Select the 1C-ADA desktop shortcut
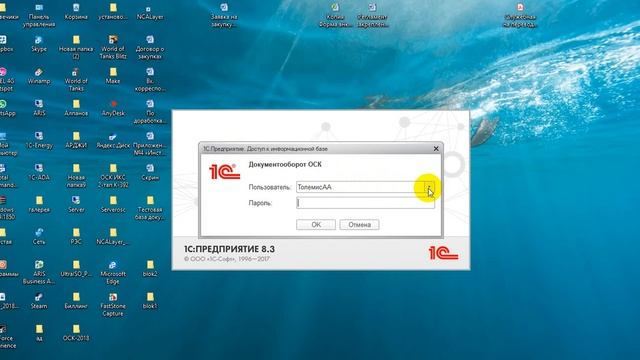 click(39, 173)
